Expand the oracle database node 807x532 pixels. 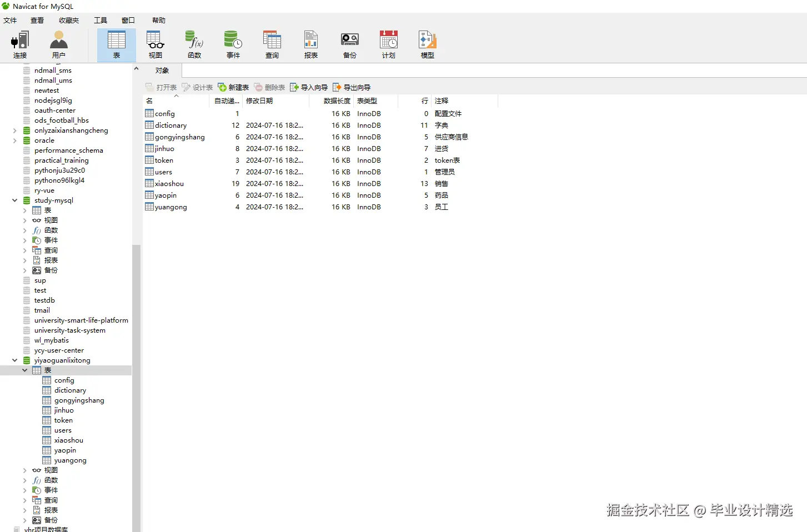tap(15, 140)
